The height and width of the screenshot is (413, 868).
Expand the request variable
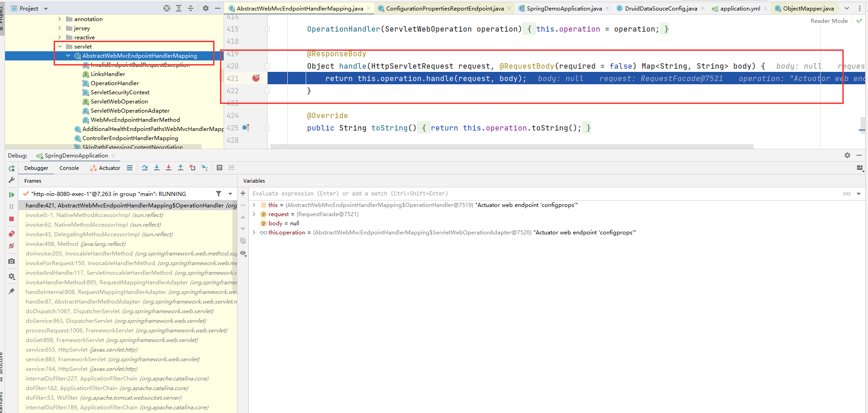pos(254,214)
